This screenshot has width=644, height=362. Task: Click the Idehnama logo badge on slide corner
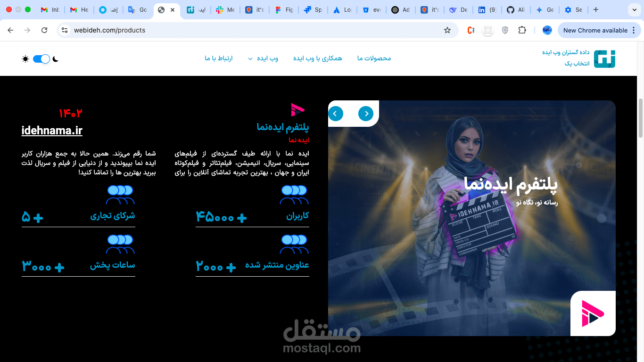tap(593, 313)
